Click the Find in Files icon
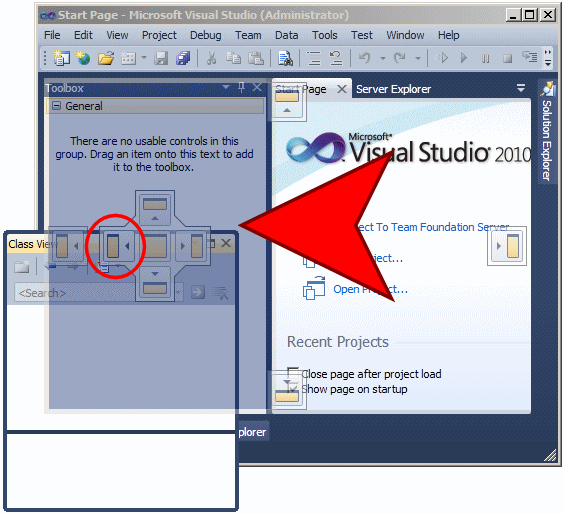 point(286,58)
